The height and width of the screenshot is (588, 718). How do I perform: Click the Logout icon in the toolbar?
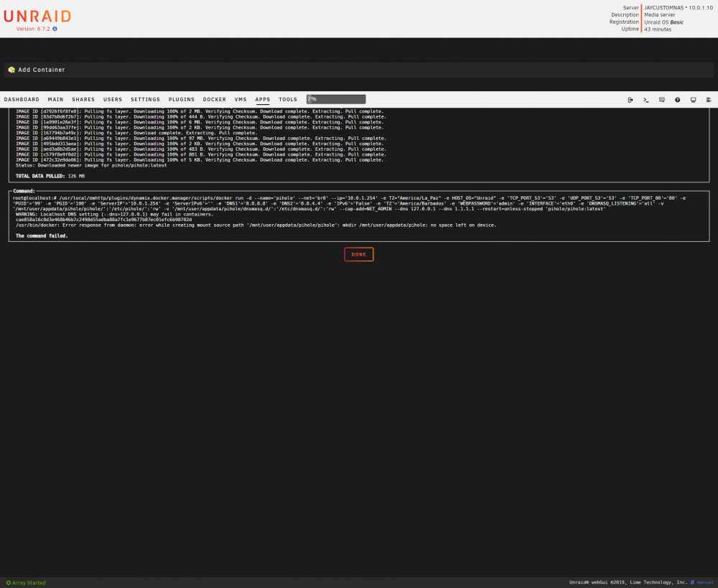tap(630, 100)
